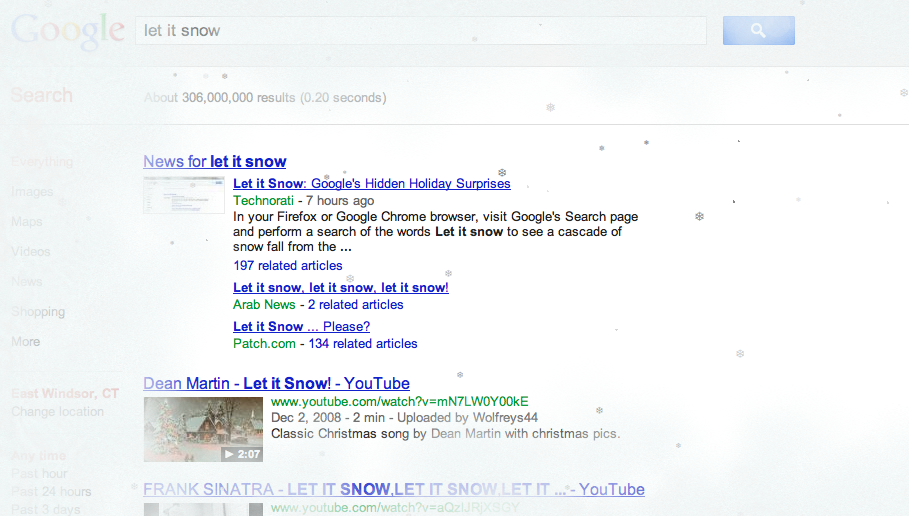Viewport: 909px width, 516px height.
Task: Click the blue search magnifier button
Action: click(x=758, y=31)
